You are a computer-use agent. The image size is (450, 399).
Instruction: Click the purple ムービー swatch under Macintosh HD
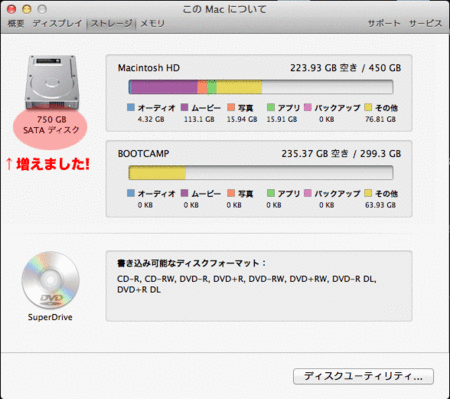click(x=184, y=107)
